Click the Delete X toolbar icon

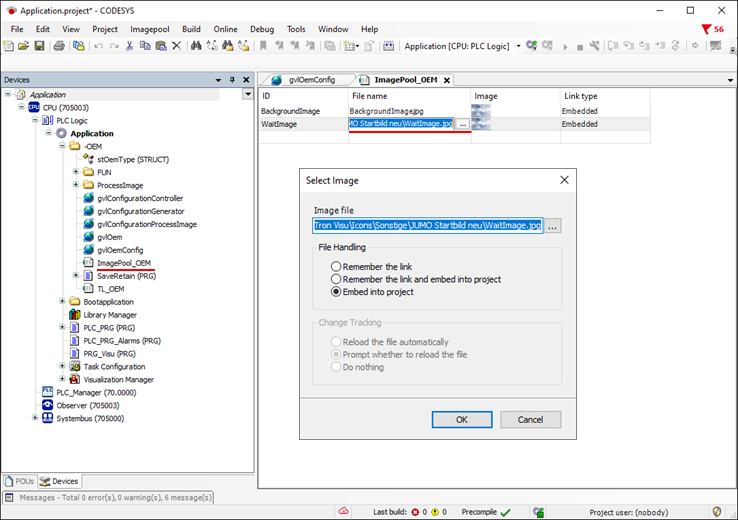tap(176, 46)
